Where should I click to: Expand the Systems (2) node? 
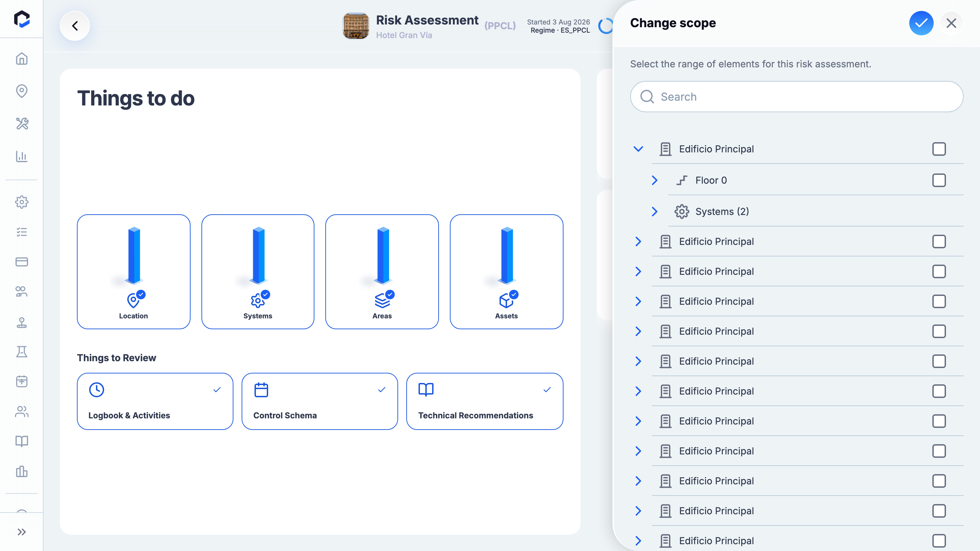click(654, 212)
